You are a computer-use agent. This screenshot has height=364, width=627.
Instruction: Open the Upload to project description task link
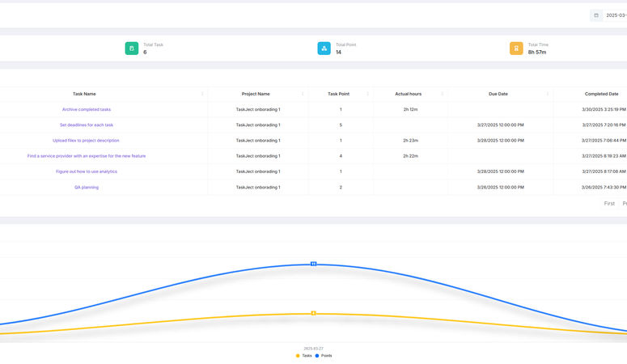pos(86,141)
